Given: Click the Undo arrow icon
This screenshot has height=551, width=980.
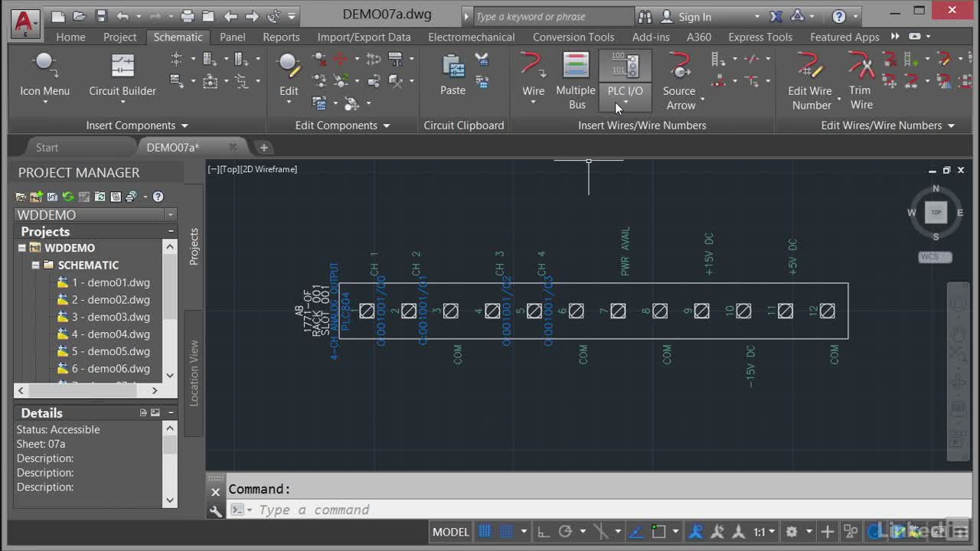Looking at the screenshot, I should (123, 16).
